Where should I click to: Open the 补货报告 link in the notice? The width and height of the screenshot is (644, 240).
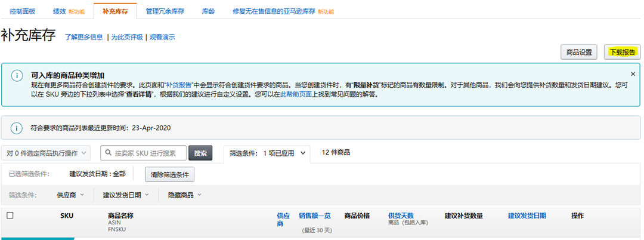(x=178, y=85)
